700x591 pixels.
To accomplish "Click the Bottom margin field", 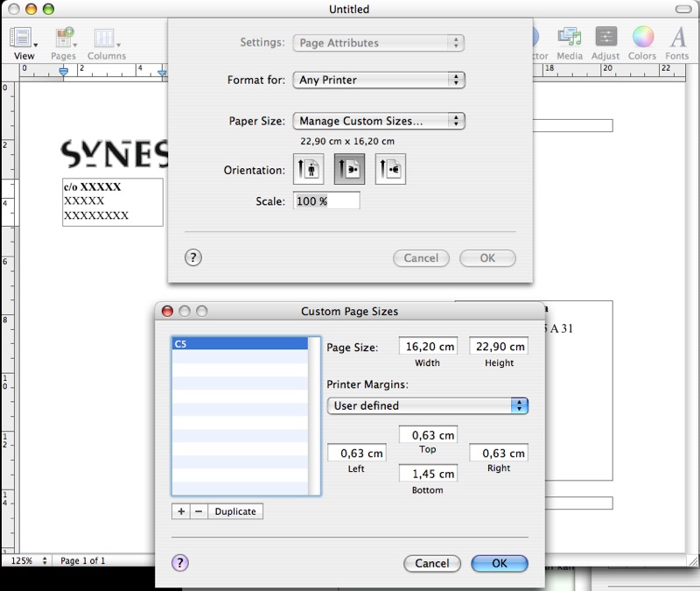I will [428, 474].
